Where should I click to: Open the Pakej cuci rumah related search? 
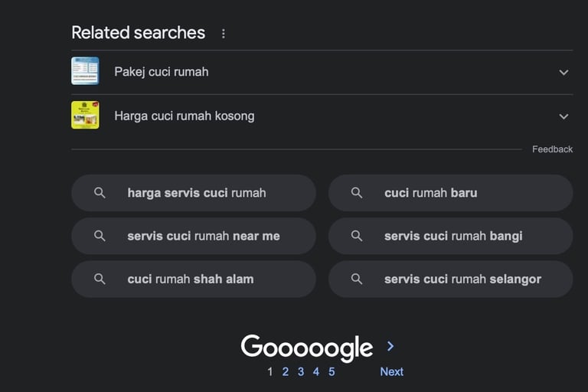[x=162, y=72]
